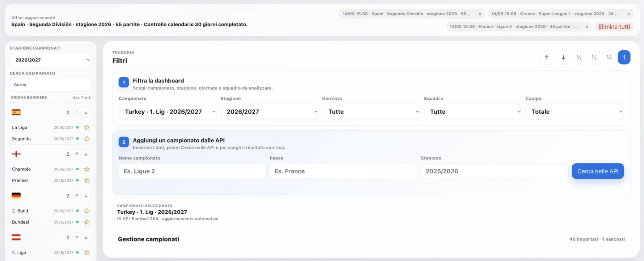Move Filtri panel down with arrow
Screen dimensions: 644x261
[563, 57]
